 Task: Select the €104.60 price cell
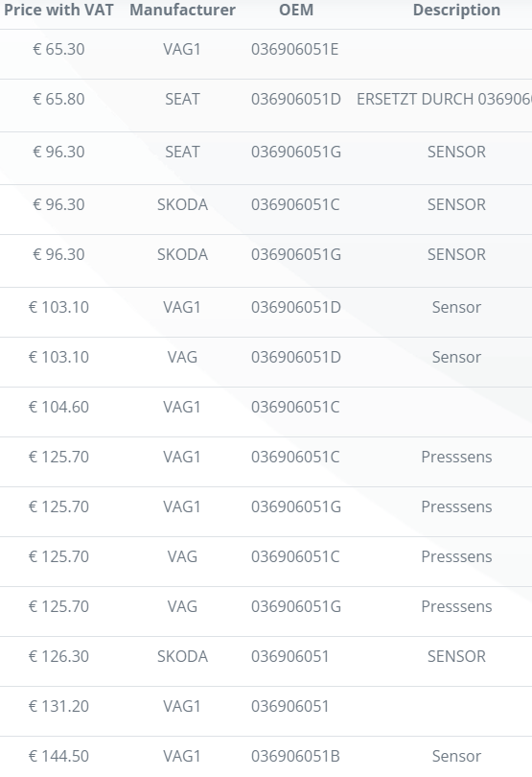[58, 407]
